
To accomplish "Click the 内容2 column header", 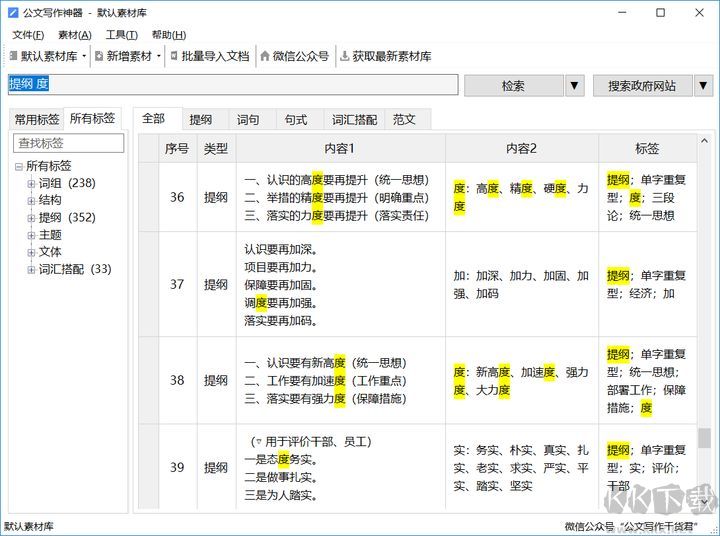I will pyautogui.click(x=521, y=148).
